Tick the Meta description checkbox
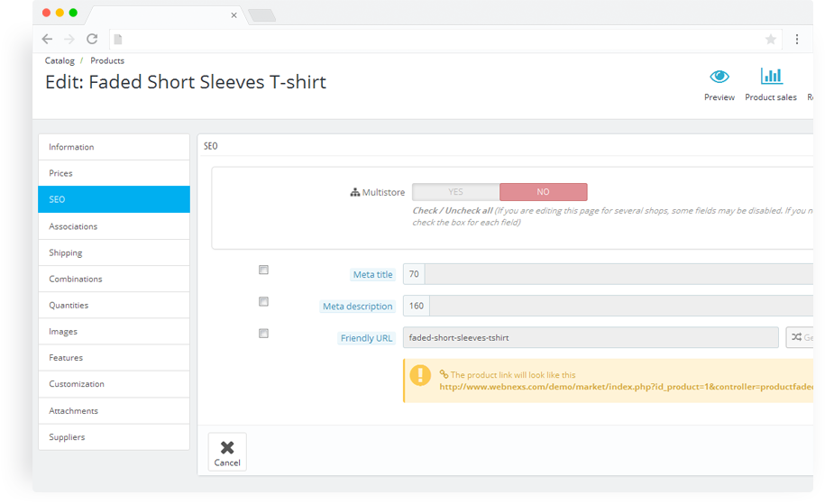 tap(263, 301)
